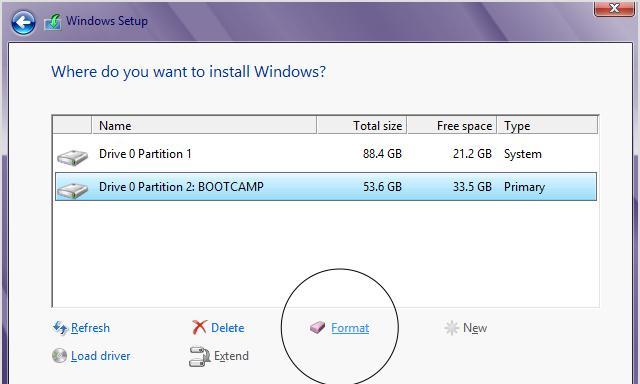The width and height of the screenshot is (640, 384).
Task: Sort by the Total size column header
Action: coord(362,125)
